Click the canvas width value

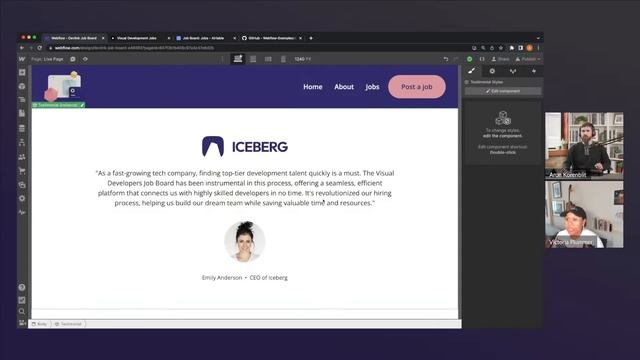click(302, 59)
